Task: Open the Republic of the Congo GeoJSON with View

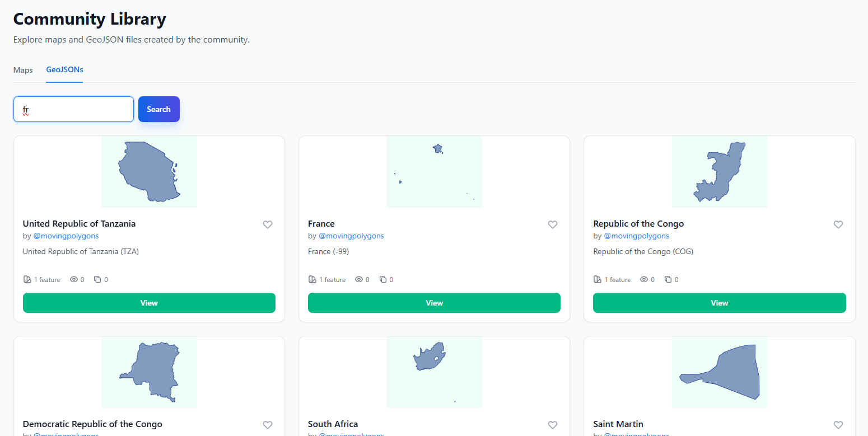Action: click(x=719, y=302)
